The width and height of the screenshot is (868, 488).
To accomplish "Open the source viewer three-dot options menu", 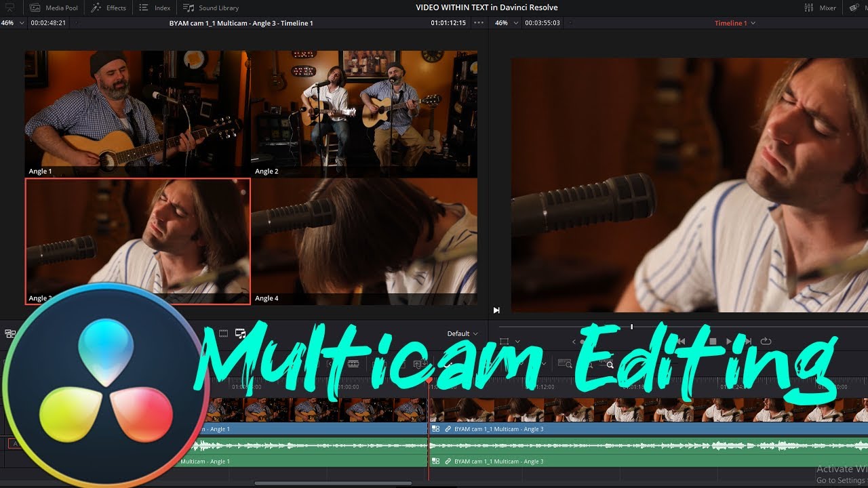I will (x=479, y=23).
